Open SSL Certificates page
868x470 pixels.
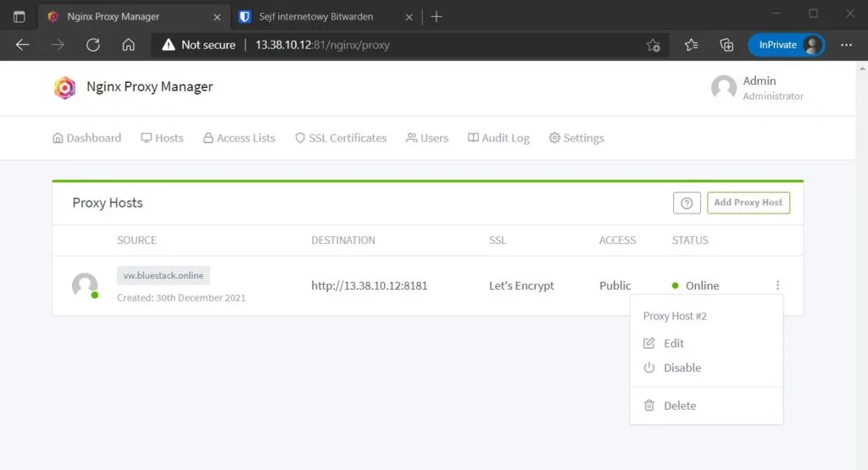pyautogui.click(x=341, y=138)
